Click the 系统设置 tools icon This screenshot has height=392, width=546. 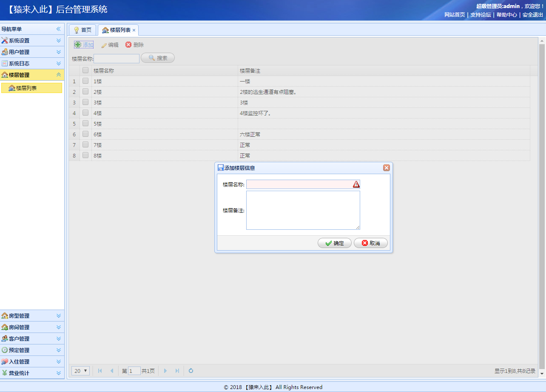[5, 40]
